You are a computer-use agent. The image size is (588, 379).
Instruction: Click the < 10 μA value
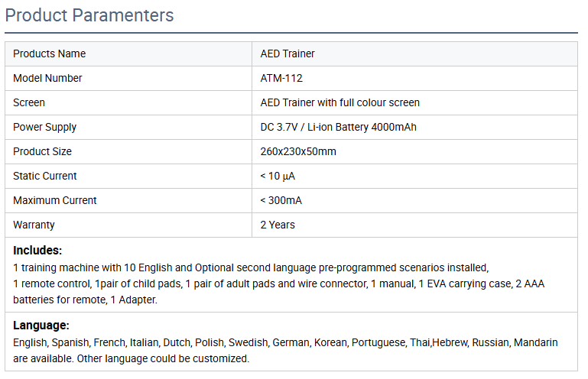tap(278, 176)
